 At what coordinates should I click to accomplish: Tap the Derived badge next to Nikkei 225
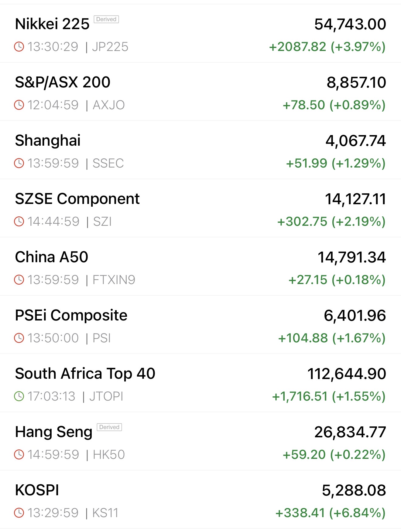[106, 19]
